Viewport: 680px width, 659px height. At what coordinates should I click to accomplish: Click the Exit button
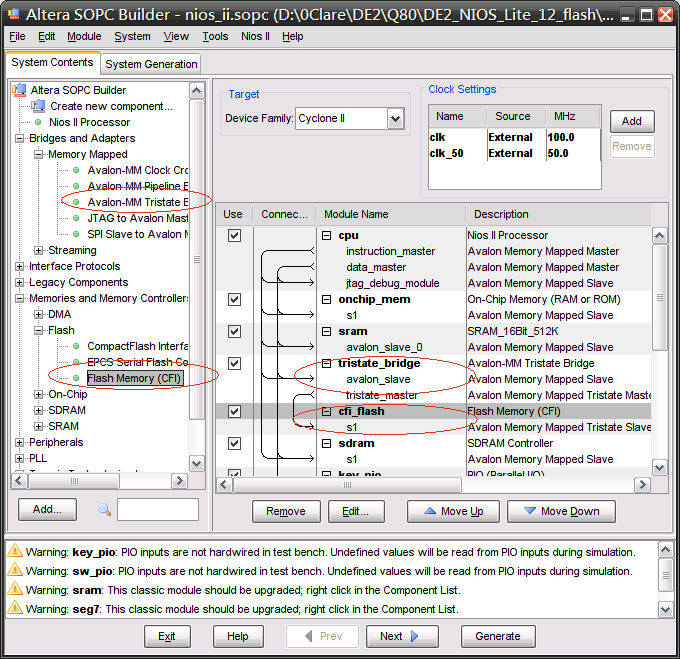167,636
